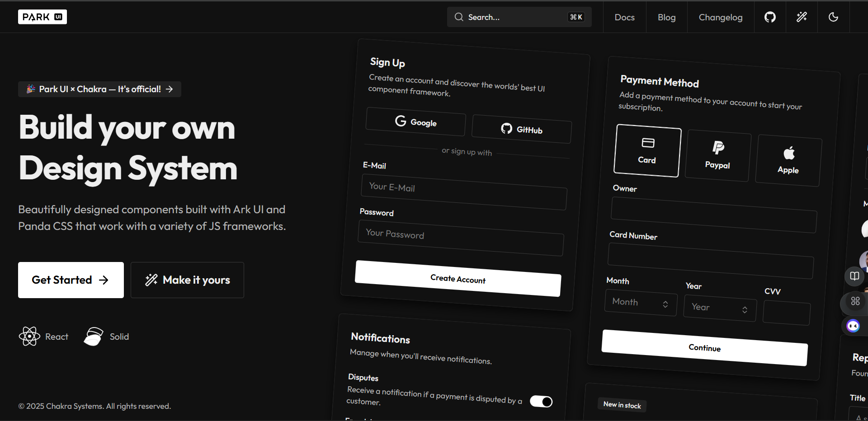Viewport: 868px width, 421px height.
Task: Open the Changelog page
Action: pyautogui.click(x=721, y=17)
